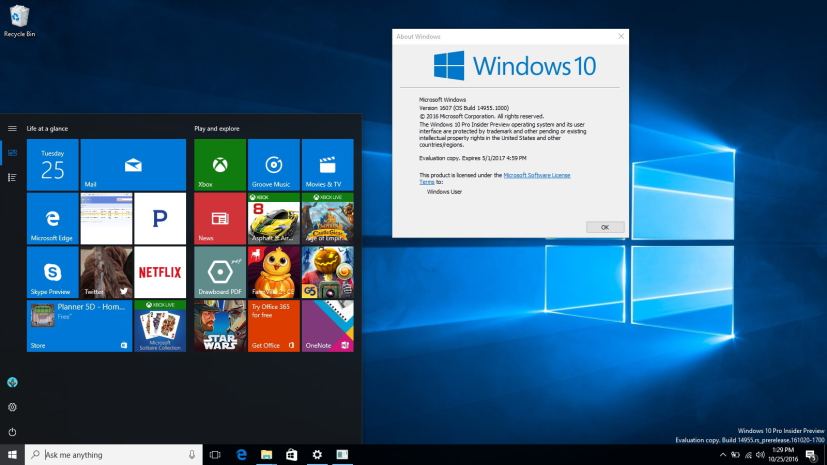The image size is (827, 465).
Task: Open the Star Wars game tile
Action: point(219,326)
